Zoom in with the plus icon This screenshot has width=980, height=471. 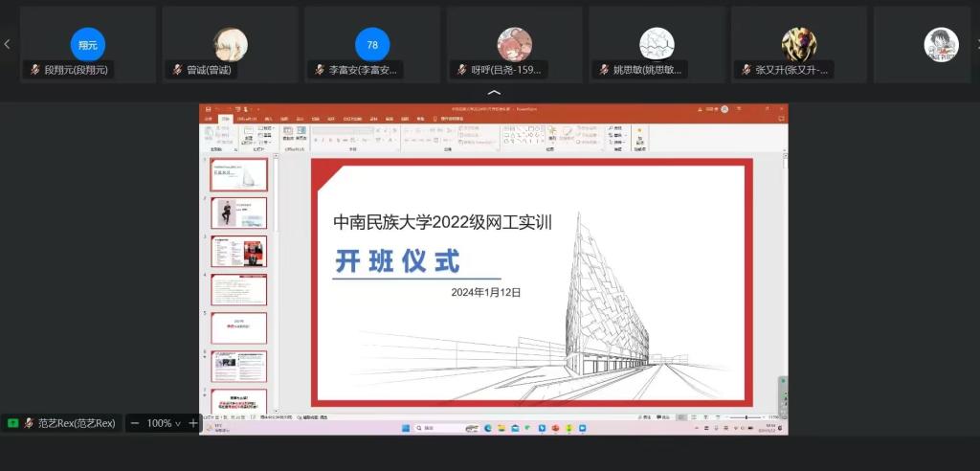click(x=192, y=423)
